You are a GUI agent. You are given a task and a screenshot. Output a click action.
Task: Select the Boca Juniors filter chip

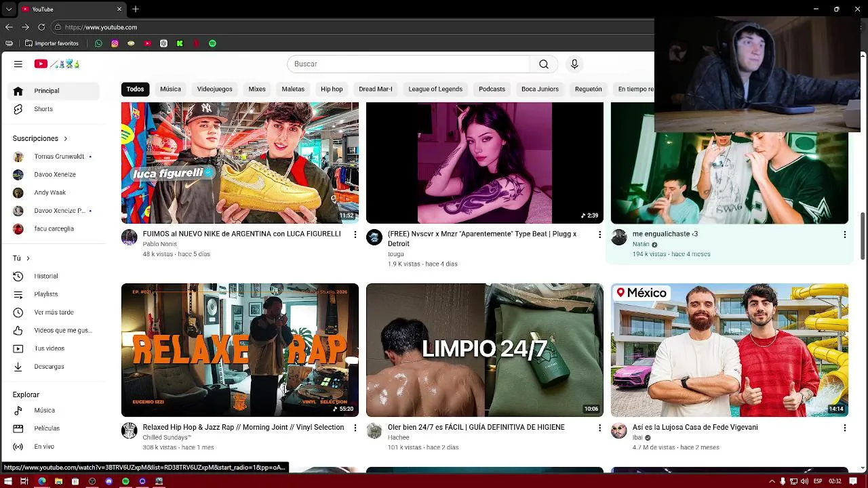(x=540, y=89)
